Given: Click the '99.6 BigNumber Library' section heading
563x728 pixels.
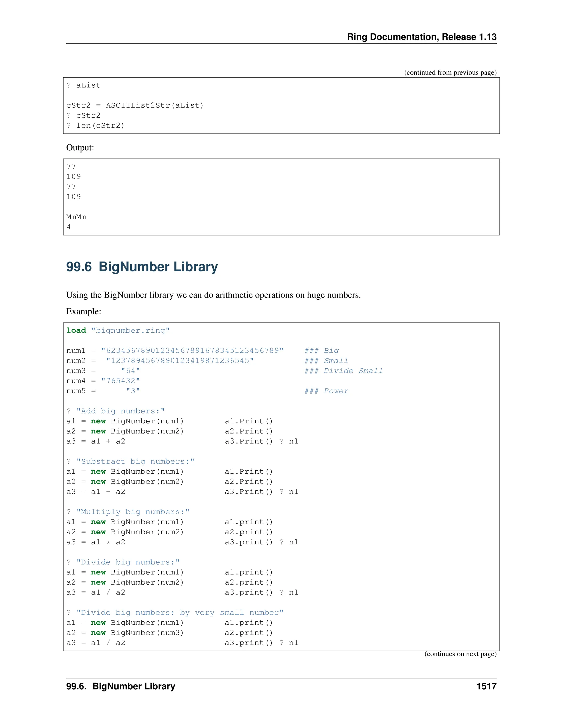Looking at the screenshot, I should pos(142,267).
